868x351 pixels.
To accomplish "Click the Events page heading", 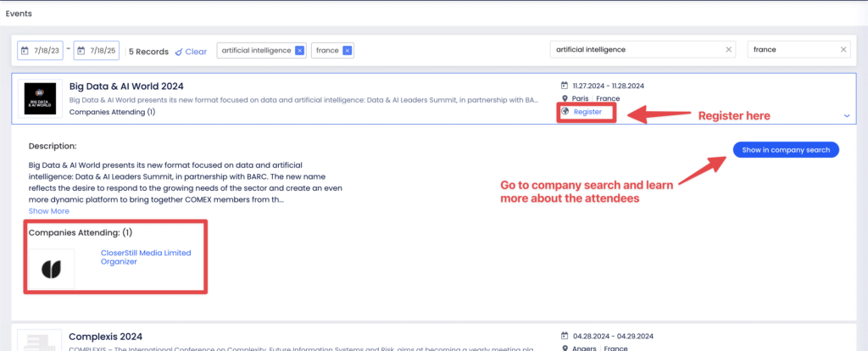I will pyautogui.click(x=19, y=14).
